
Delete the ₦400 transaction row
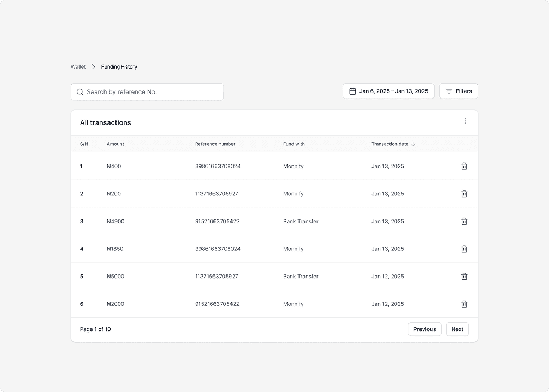tap(464, 166)
